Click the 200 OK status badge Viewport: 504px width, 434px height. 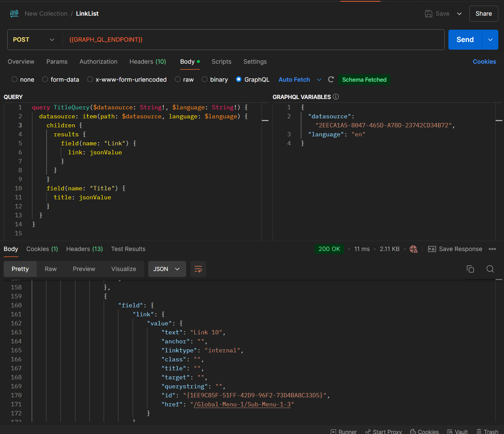coord(329,249)
